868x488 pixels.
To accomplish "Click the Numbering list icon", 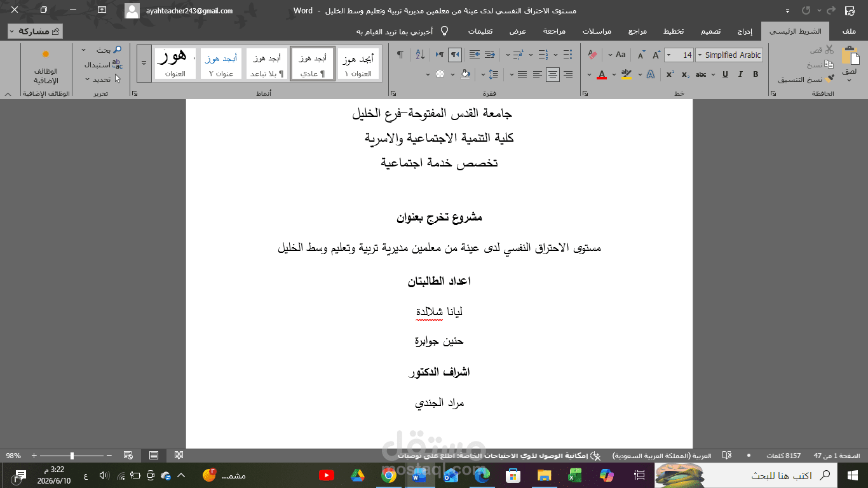I will (x=543, y=55).
